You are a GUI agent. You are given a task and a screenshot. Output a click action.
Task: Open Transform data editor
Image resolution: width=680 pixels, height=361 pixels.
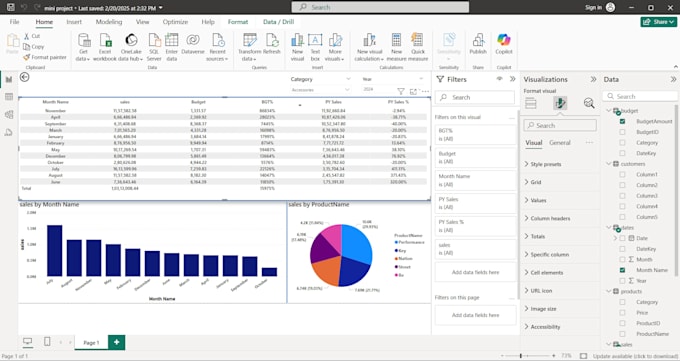[249, 47]
